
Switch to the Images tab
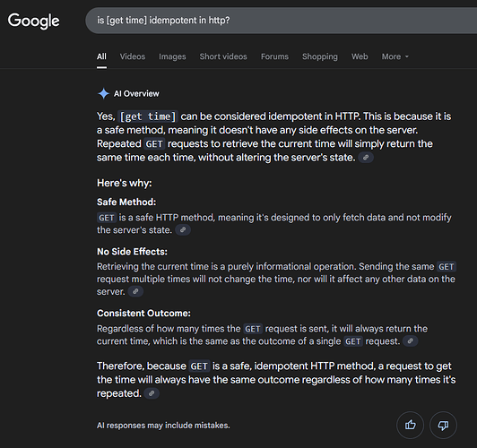tap(172, 56)
